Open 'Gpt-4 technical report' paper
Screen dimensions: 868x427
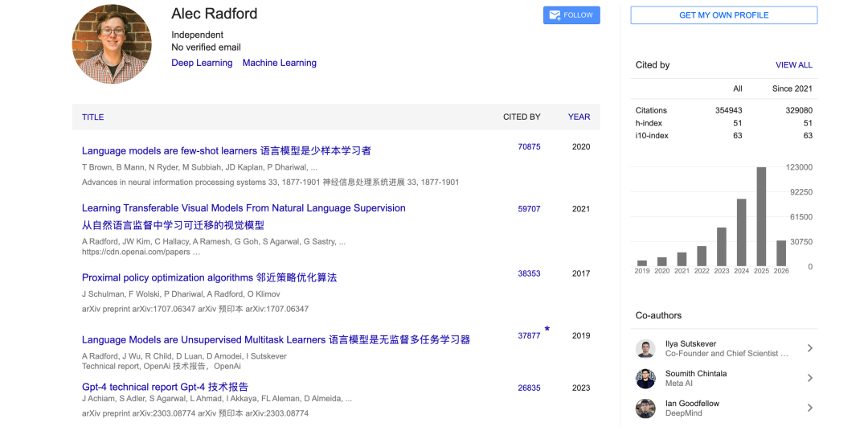click(165, 387)
